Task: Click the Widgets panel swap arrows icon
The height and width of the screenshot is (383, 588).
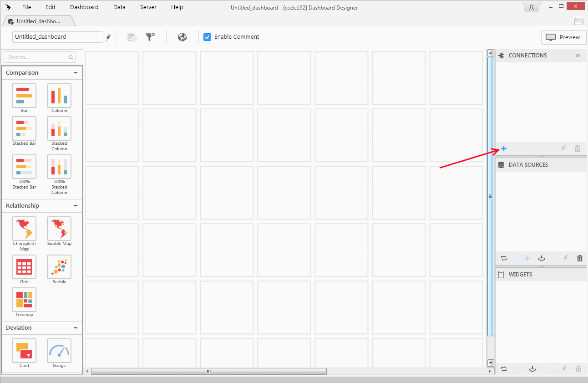Action: (504, 369)
